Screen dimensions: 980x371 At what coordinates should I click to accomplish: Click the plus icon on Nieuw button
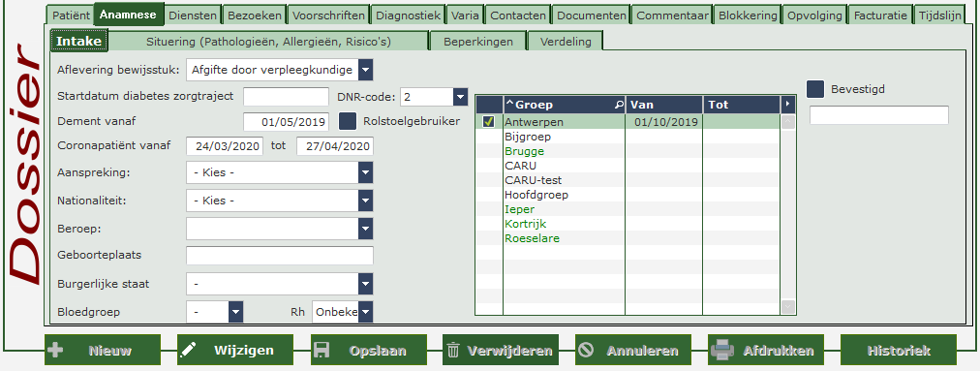[55, 350]
